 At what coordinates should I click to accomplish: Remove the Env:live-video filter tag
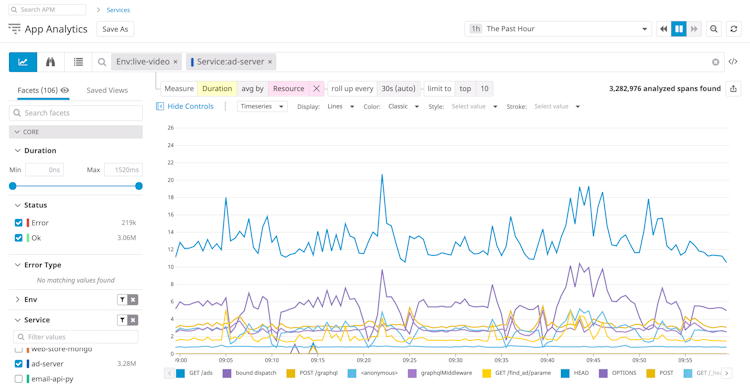pos(176,62)
